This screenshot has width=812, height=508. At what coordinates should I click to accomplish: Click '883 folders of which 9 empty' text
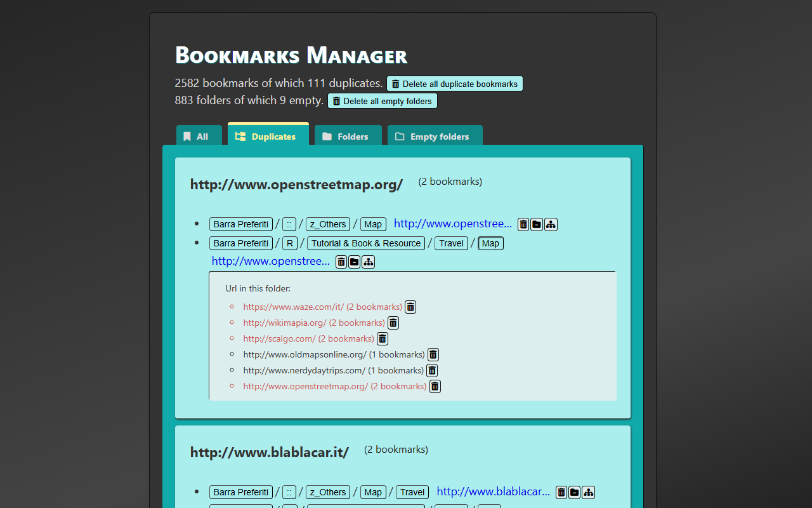click(249, 100)
